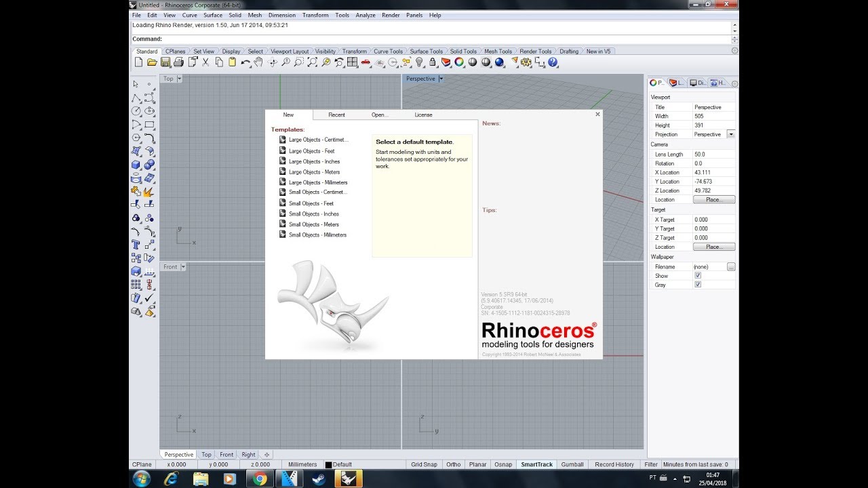Viewport: 868px width, 488px height.
Task: Click the checkmark icon in left sidebar
Action: (149, 298)
